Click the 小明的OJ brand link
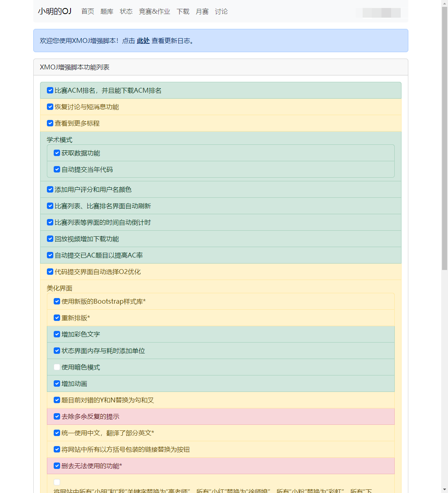Viewport: 448px width, 493px height. 55,11
